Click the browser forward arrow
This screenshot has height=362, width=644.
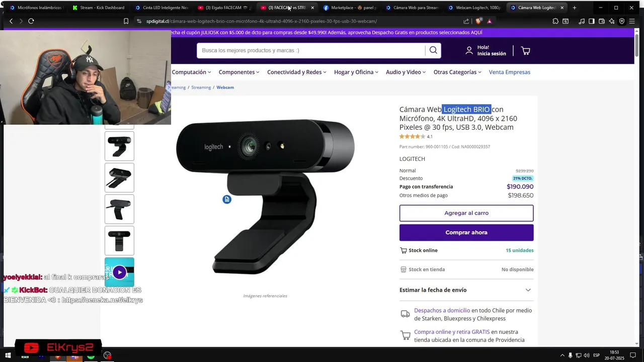pyautogui.click(x=21, y=21)
